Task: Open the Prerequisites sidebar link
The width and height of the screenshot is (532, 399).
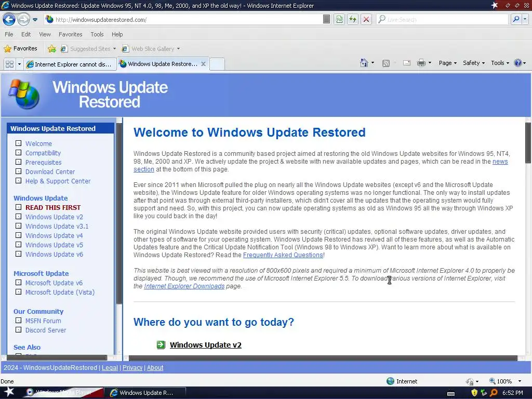Action: click(44, 163)
